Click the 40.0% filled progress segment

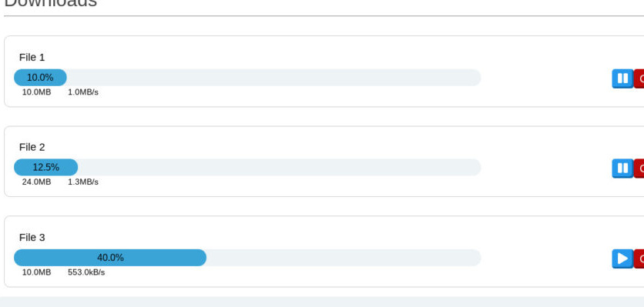click(110, 258)
